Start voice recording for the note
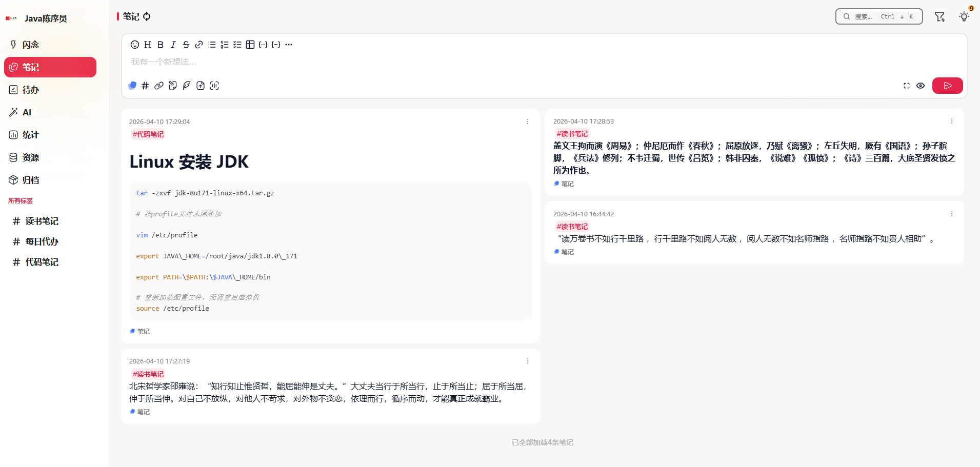980x467 pixels. point(214,86)
